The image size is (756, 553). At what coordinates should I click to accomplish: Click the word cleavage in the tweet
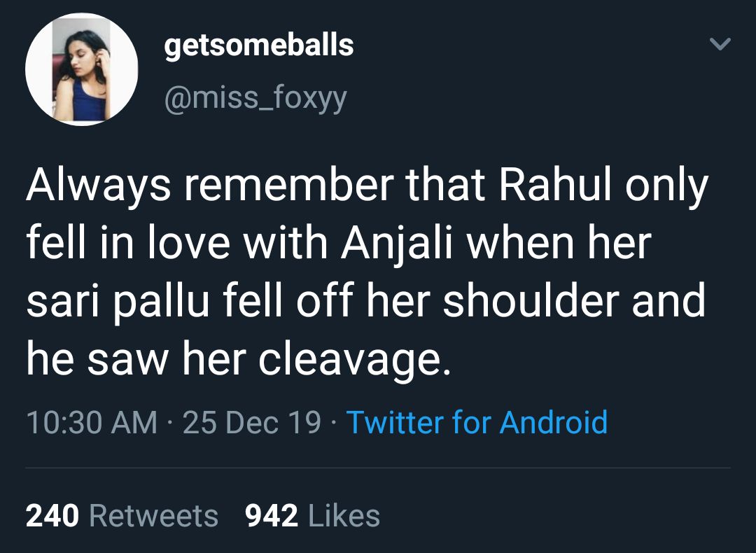[x=352, y=360]
